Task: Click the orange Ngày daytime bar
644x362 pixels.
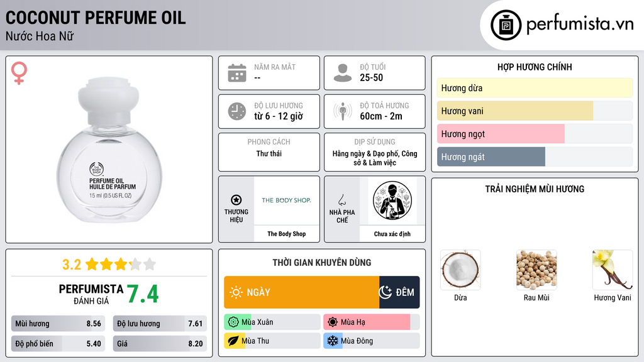Action: 301,292
